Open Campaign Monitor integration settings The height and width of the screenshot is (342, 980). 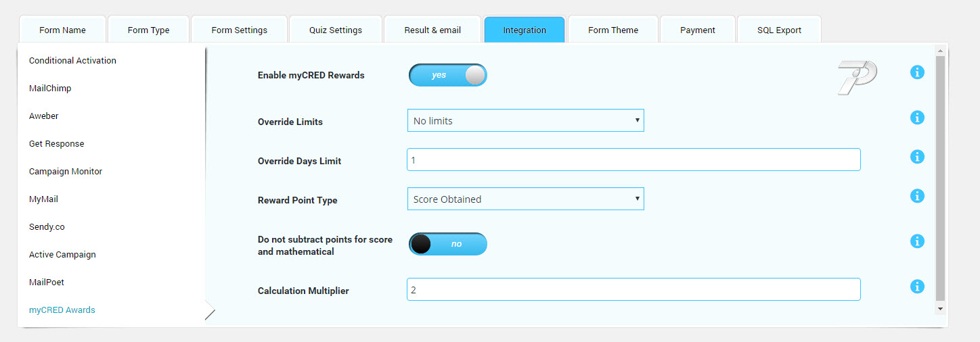pyautogui.click(x=66, y=172)
